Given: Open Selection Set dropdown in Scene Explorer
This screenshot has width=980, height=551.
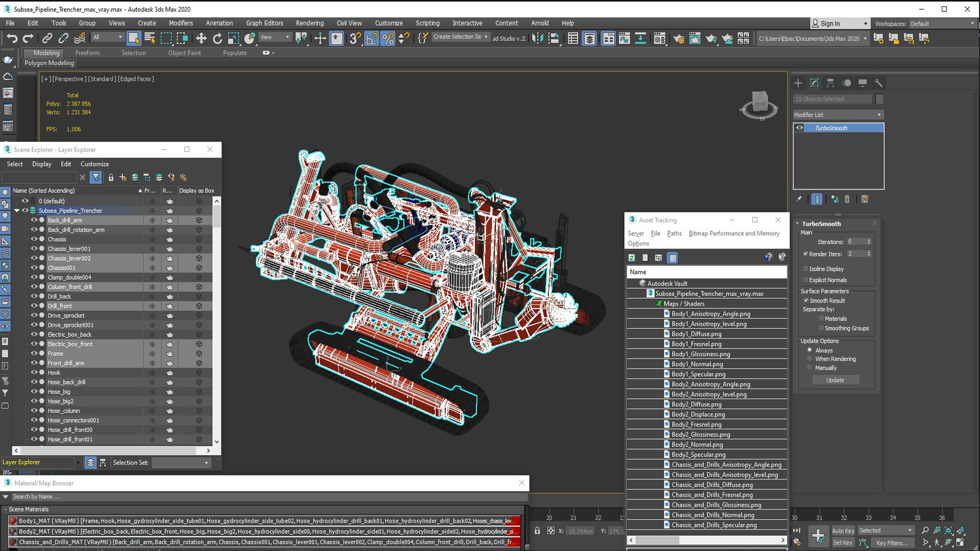Looking at the screenshot, I should coord(181,463).
